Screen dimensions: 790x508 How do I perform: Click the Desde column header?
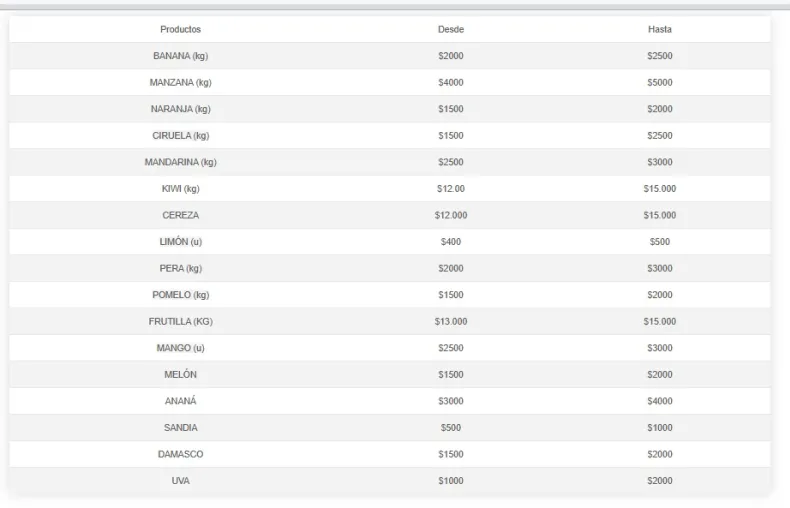(x=451, y=29)
